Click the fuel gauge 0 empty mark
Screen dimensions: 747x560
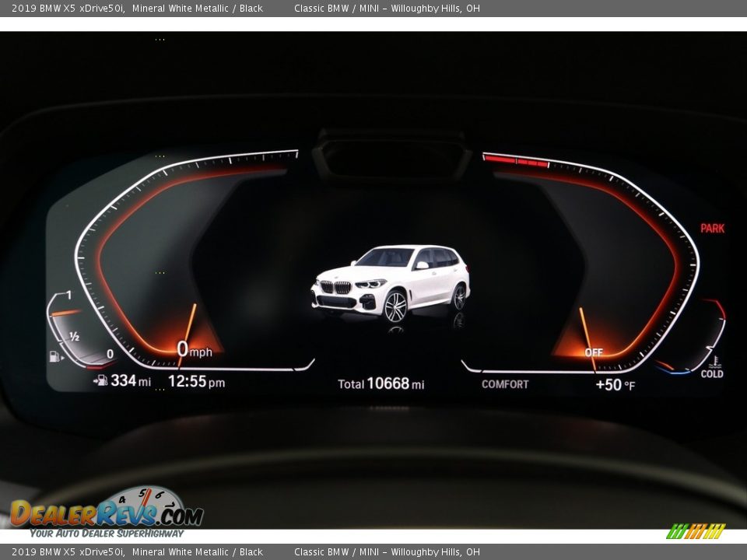110,355
